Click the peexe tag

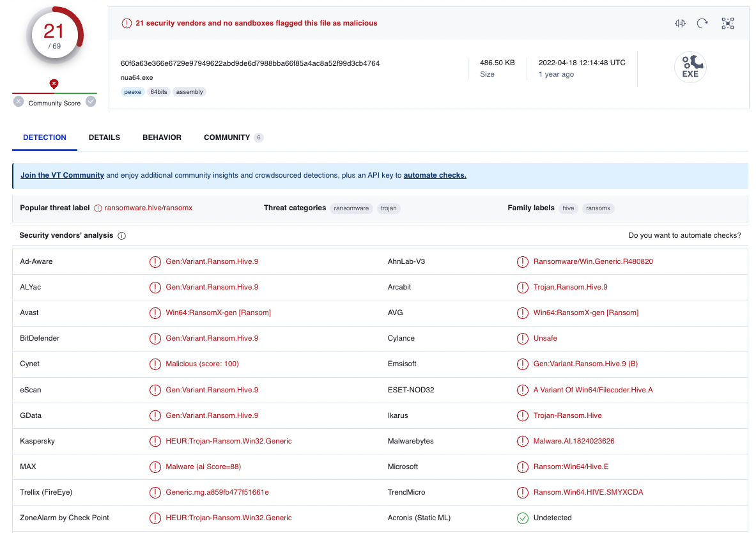point(132,91)
